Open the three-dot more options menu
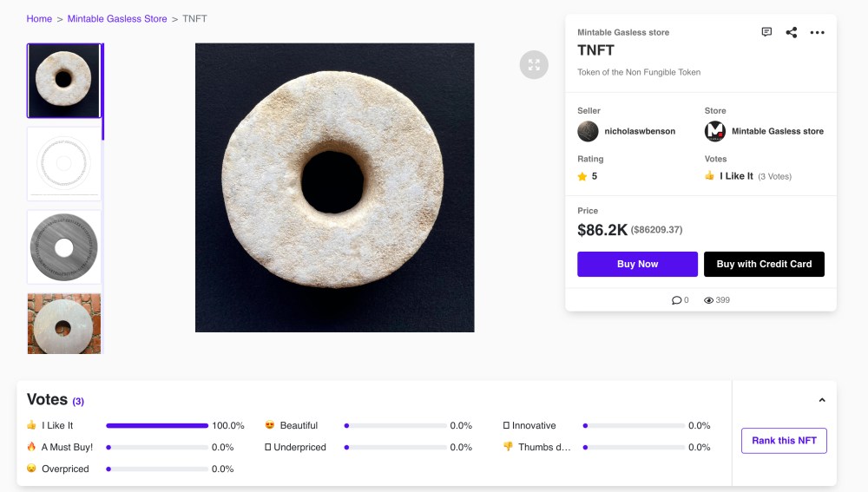 pos(817,32)
